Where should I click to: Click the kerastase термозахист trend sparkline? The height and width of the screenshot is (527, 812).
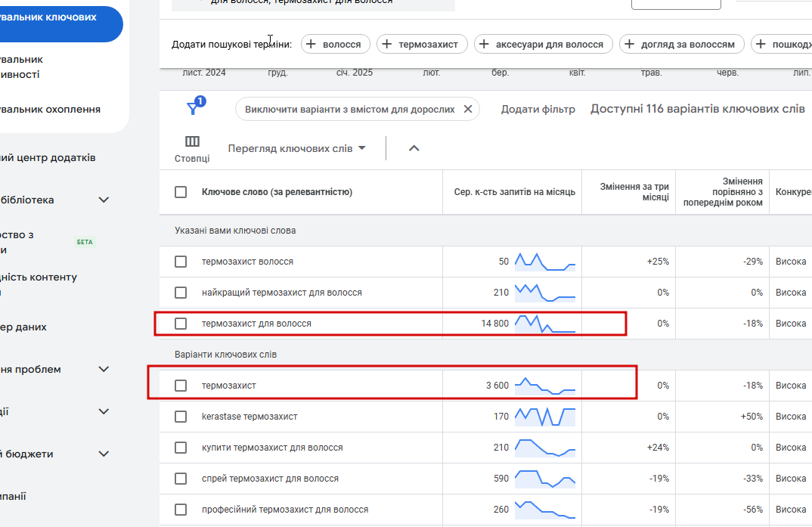[x=545, y=416]
